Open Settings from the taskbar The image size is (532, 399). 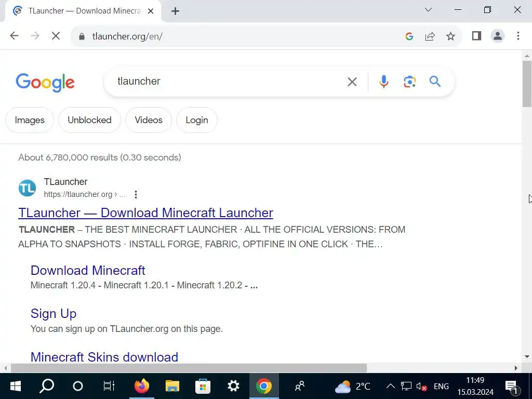pyautogui.click(x=233, y=386)
